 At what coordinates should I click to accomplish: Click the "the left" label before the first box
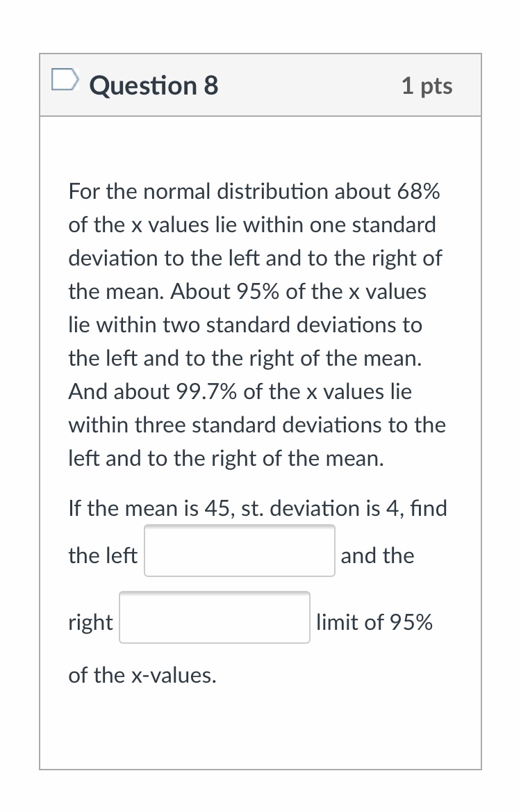103,555
